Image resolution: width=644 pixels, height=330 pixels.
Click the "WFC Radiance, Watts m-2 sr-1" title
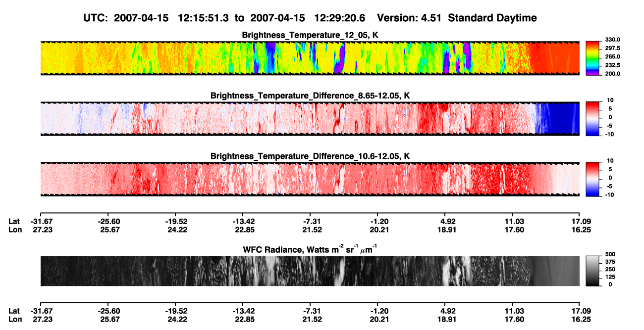[x=310, y=249]
